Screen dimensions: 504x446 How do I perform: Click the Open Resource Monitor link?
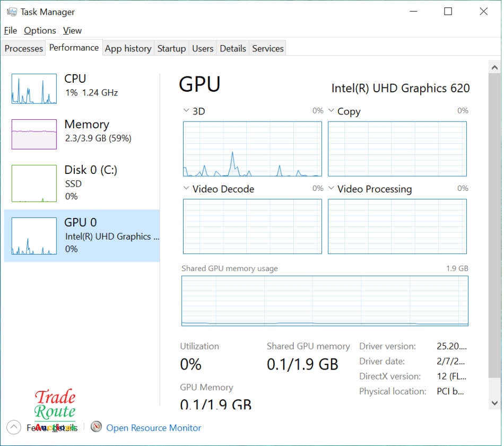154,427
